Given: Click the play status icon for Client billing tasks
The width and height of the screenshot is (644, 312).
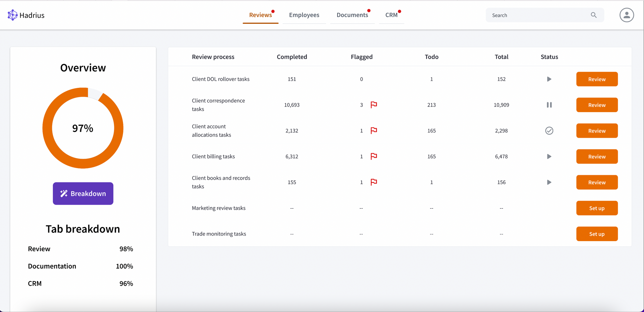Looking at the screenshot, I should [549, 156].
